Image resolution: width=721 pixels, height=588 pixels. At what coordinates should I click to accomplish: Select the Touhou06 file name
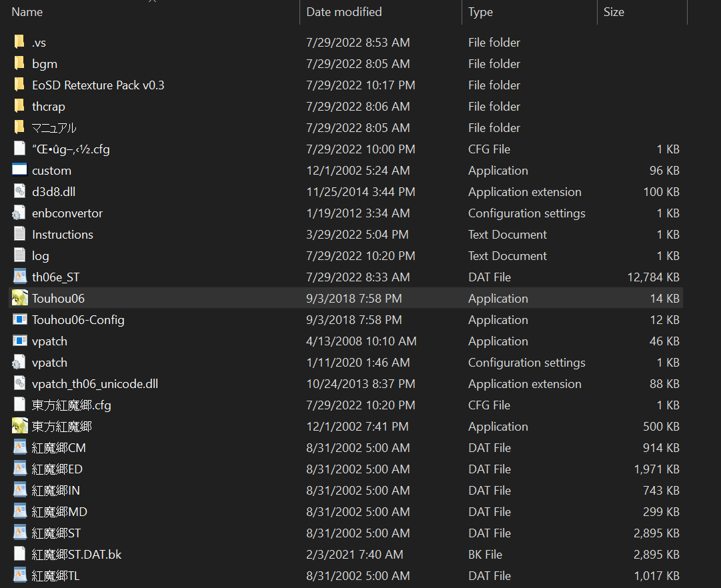click(59, 299)
